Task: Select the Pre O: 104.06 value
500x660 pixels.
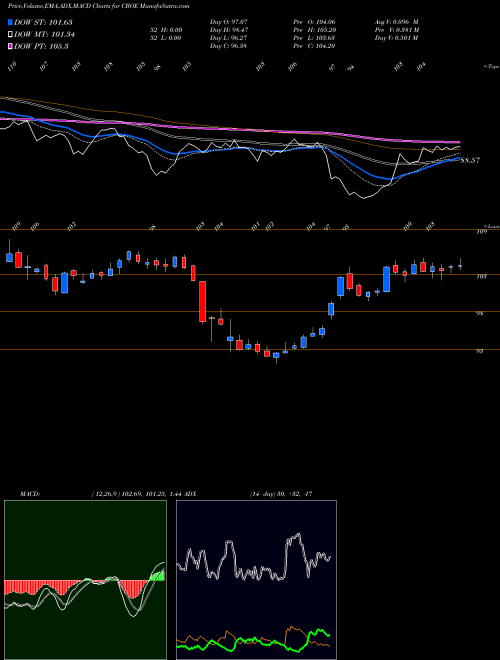Action: coord(314,22)
